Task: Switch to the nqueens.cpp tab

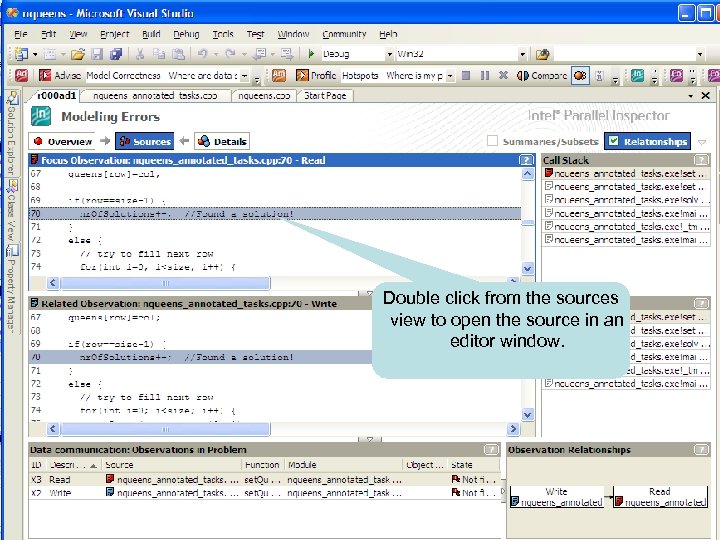Action: 264,96
